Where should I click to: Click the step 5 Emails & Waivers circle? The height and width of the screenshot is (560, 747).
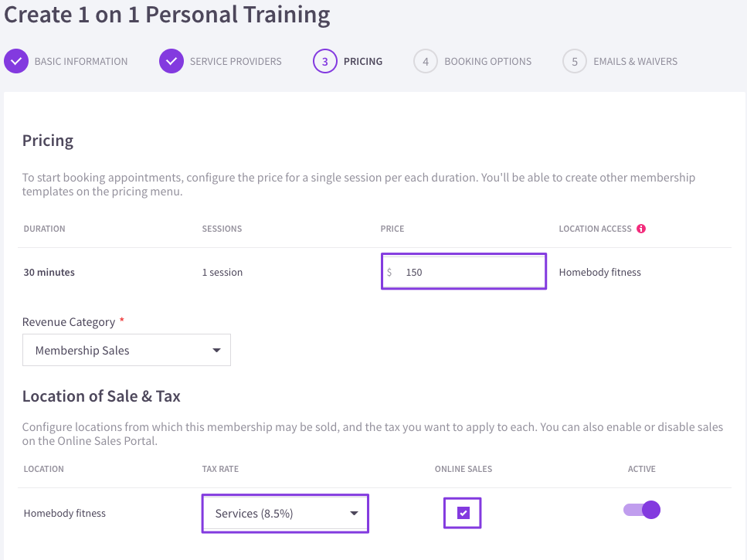[575, 62]
